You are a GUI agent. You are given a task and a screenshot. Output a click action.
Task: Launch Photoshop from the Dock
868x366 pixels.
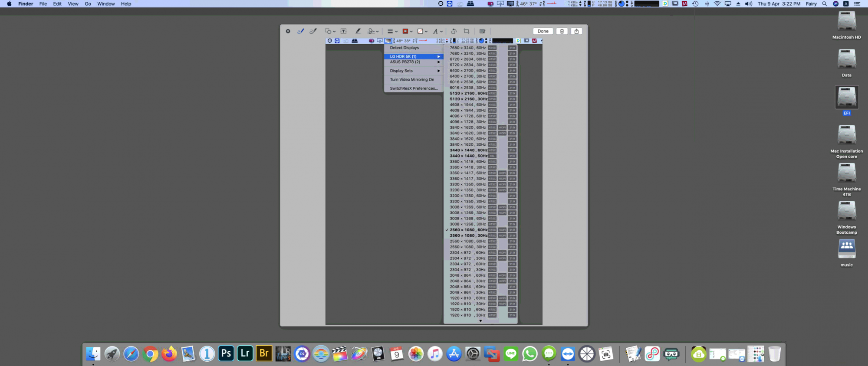pyautogui.click(x=226, y=353)
